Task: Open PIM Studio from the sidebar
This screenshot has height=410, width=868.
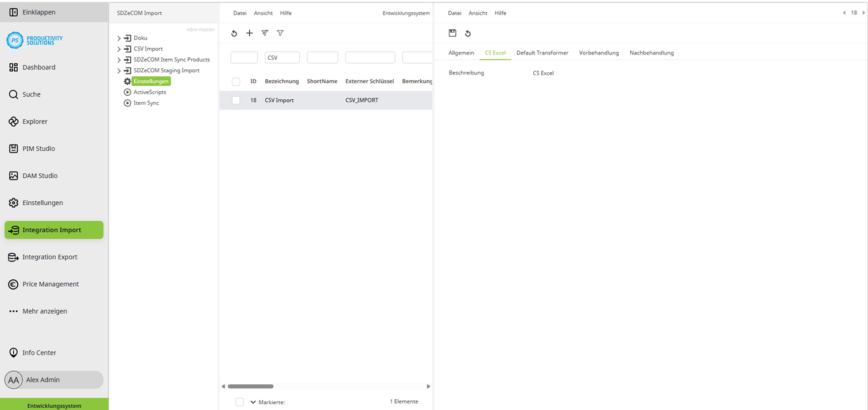Action: [x=13, y=148]
